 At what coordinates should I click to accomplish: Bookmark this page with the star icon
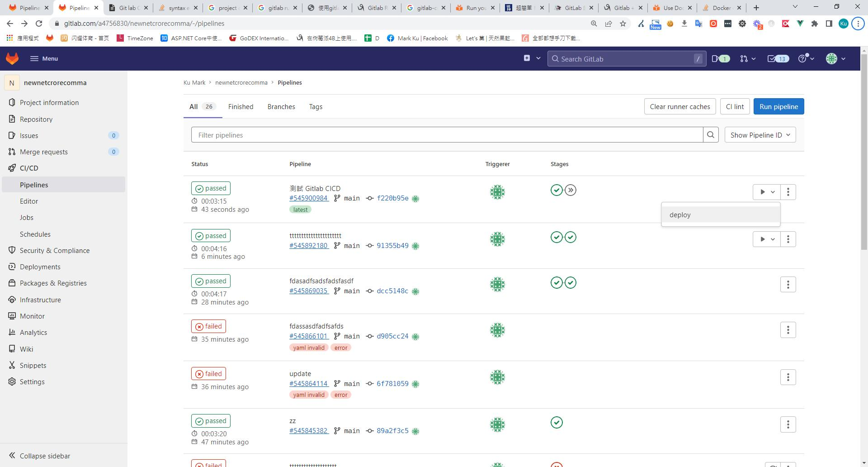click(x=623, y=24)
